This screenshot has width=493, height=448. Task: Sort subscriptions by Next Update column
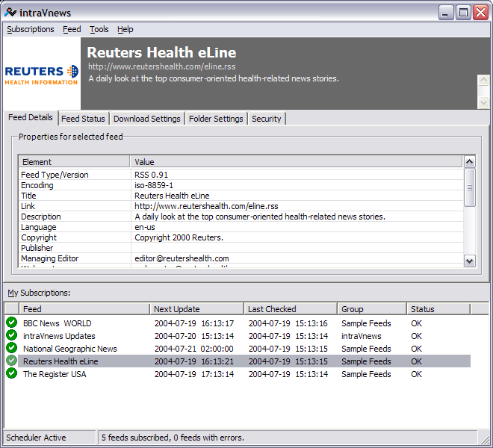pos(196,309)
